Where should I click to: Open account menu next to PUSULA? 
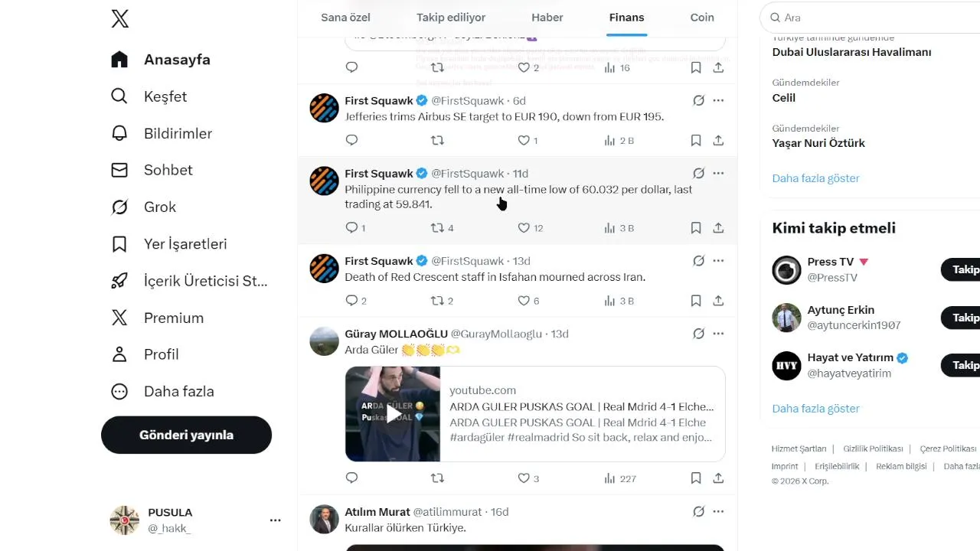click(x=275, y=520)
